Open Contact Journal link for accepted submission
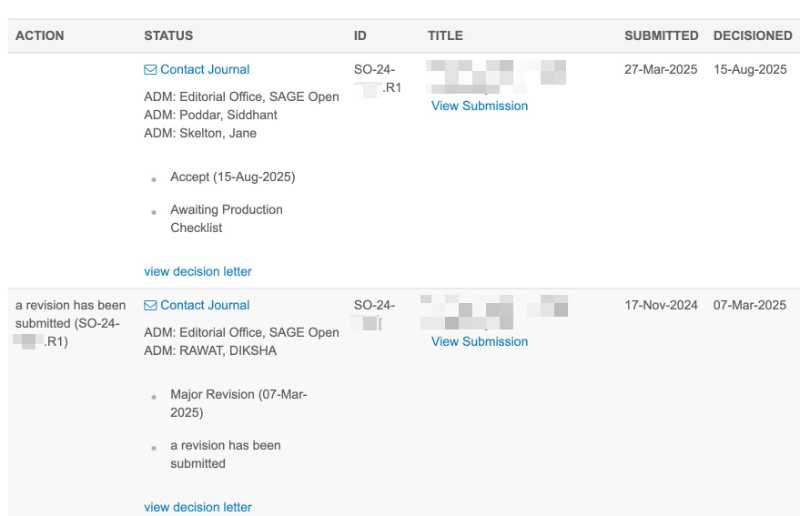 [204, 70]
